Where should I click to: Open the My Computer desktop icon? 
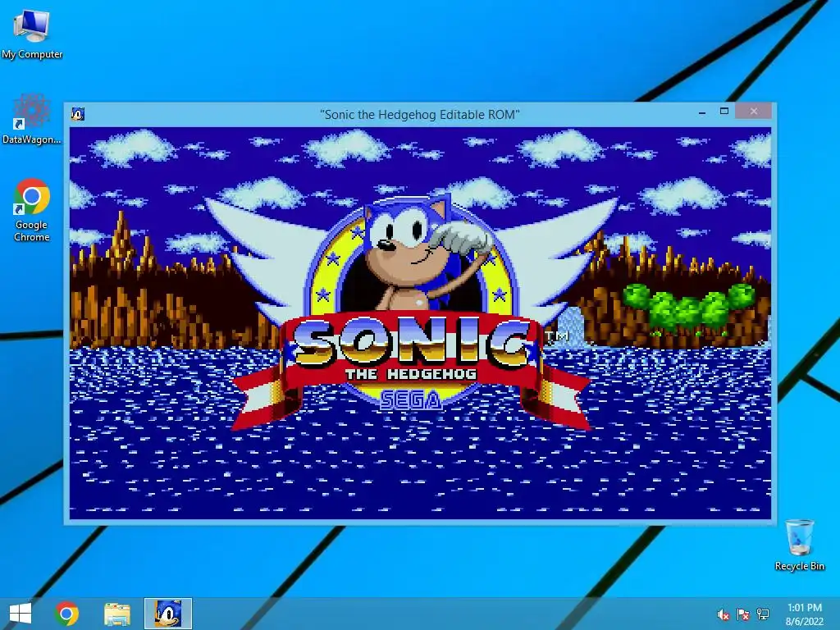(32, 34)
